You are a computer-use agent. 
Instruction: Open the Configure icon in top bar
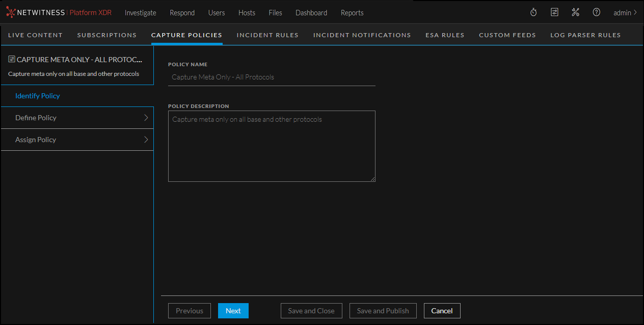tap(554, 12)
